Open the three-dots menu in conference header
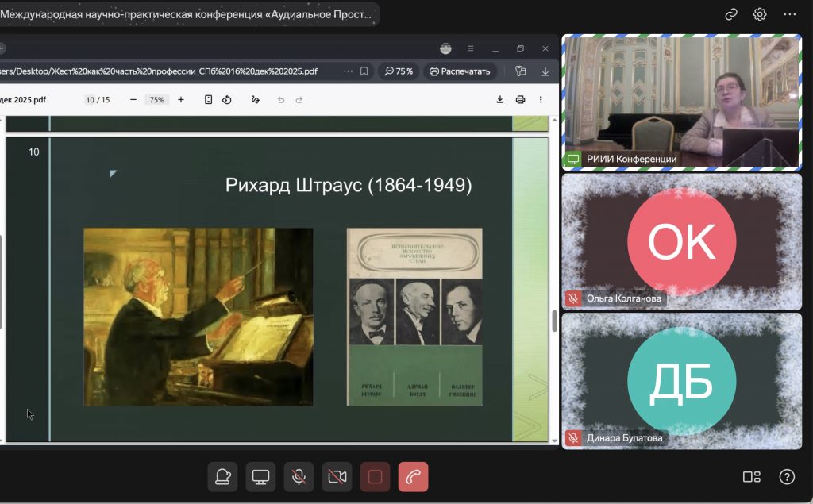 click(x=789, y=14)
